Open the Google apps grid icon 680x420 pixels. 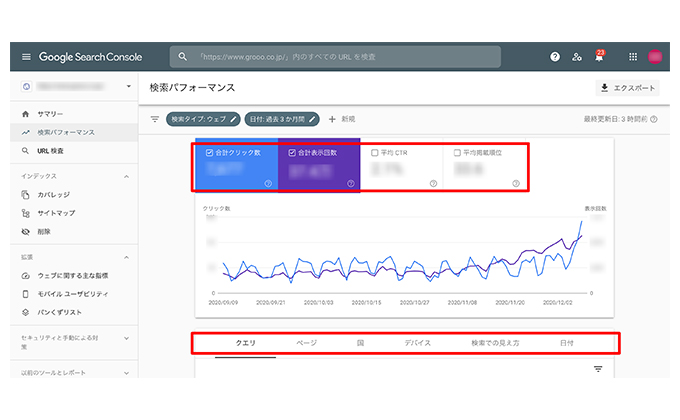pos(633,57)
